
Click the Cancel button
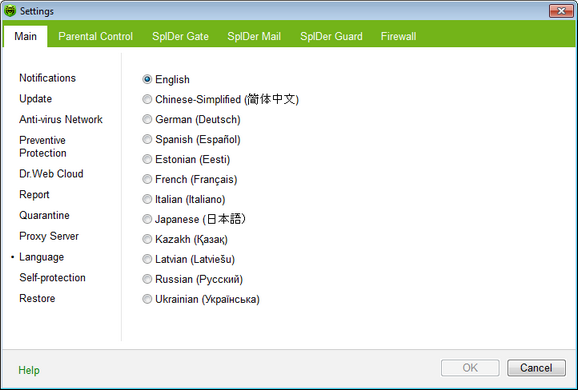[x=536, y=368]
